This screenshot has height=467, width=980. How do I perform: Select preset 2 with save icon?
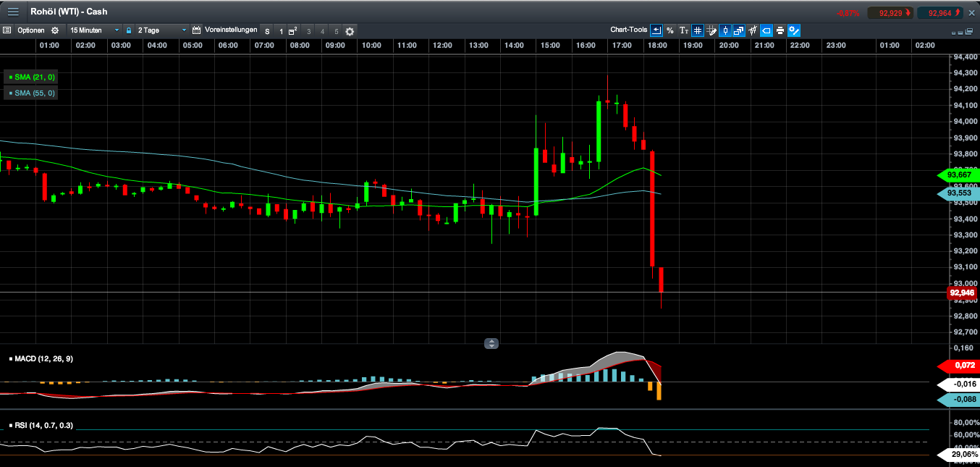pyautogui.click(x=293, y=31)
